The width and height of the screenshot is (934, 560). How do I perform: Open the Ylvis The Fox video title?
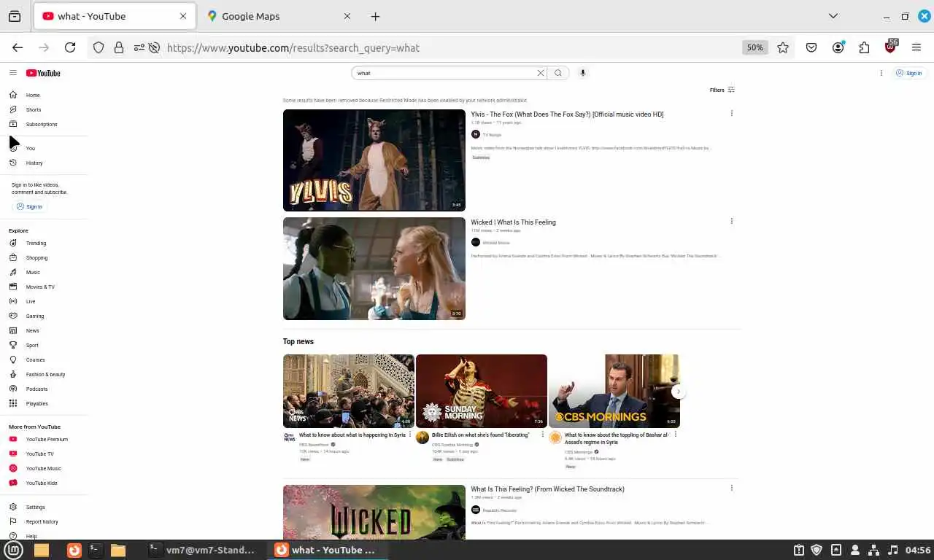click(567, 114)
